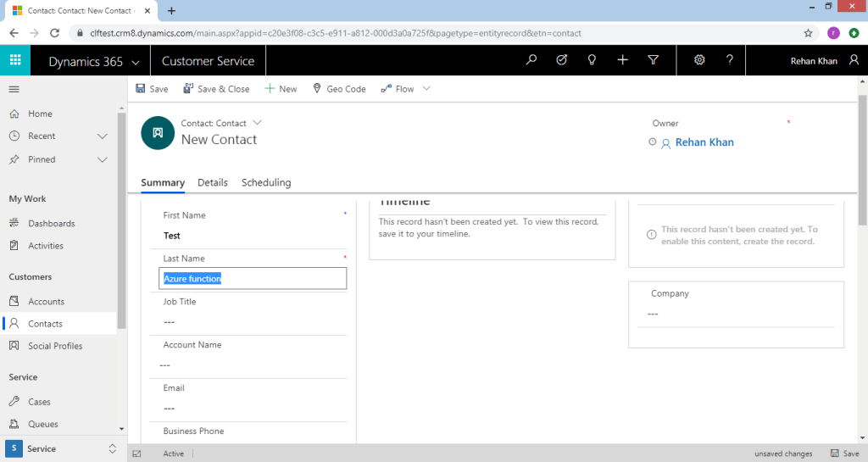Open the Rehan Khan owner link
The image size is (868, 462).
[704, 142]
